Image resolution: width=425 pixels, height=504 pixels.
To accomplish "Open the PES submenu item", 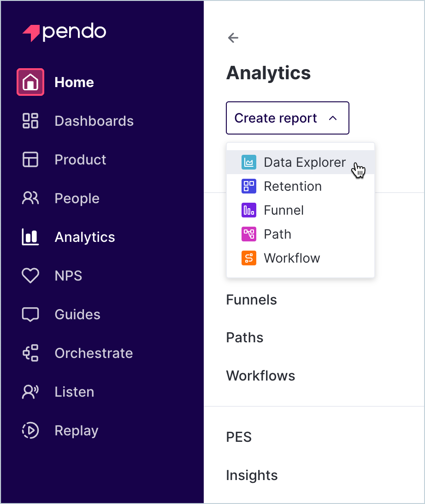I will tap(239, 437).
